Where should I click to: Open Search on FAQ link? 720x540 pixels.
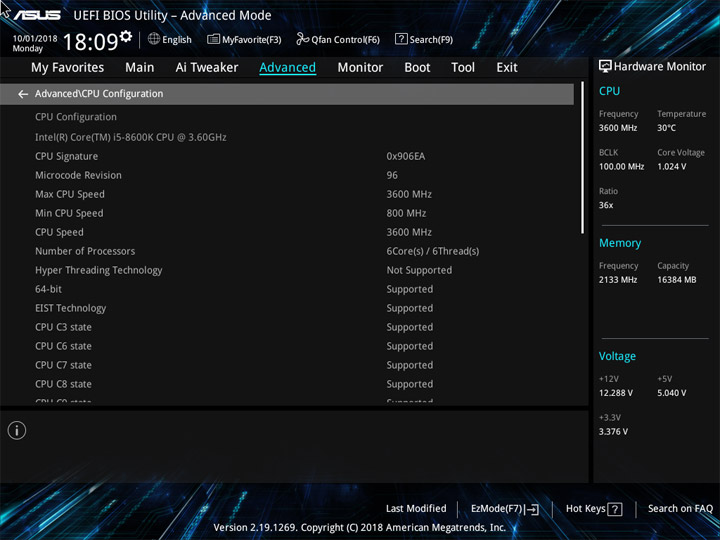[680, 509]
